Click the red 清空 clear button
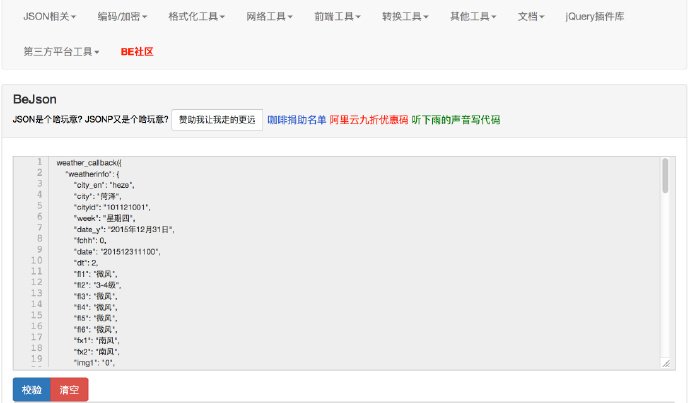 69,389
